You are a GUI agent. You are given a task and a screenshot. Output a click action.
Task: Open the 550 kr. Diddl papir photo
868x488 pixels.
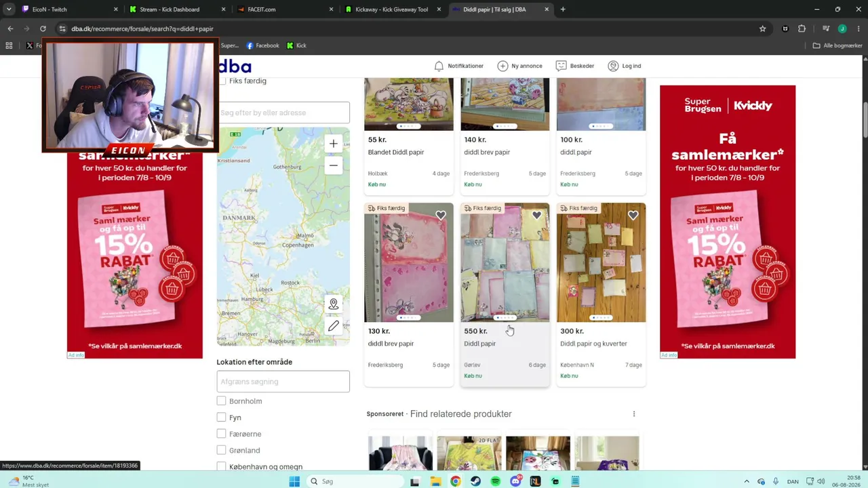505,262
